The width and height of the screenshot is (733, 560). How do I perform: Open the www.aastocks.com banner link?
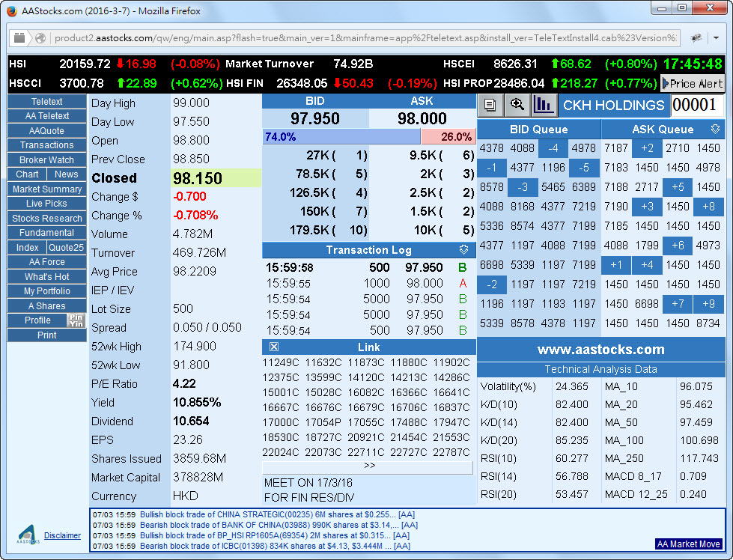pyautogui.click(x=600, y=350)
